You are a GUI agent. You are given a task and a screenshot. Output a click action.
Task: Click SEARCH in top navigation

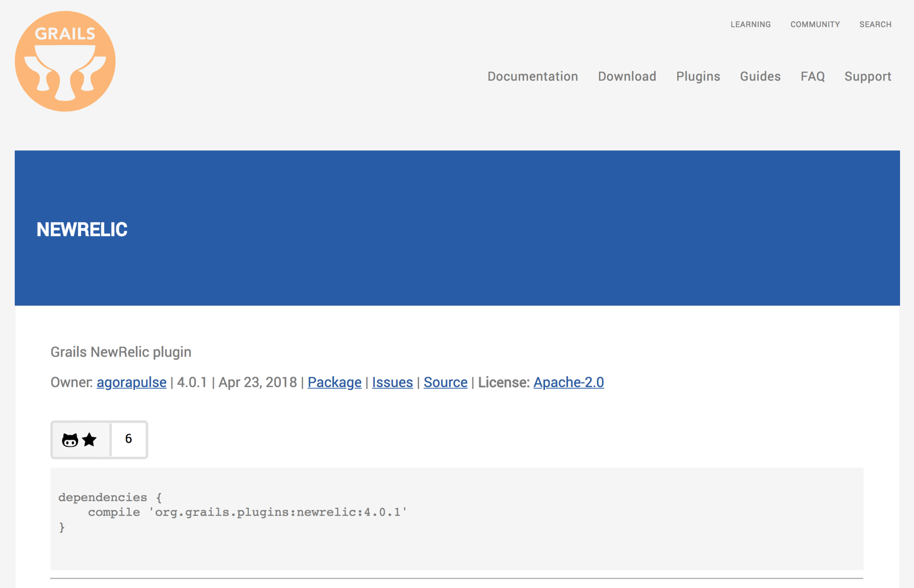coord(875,24)
